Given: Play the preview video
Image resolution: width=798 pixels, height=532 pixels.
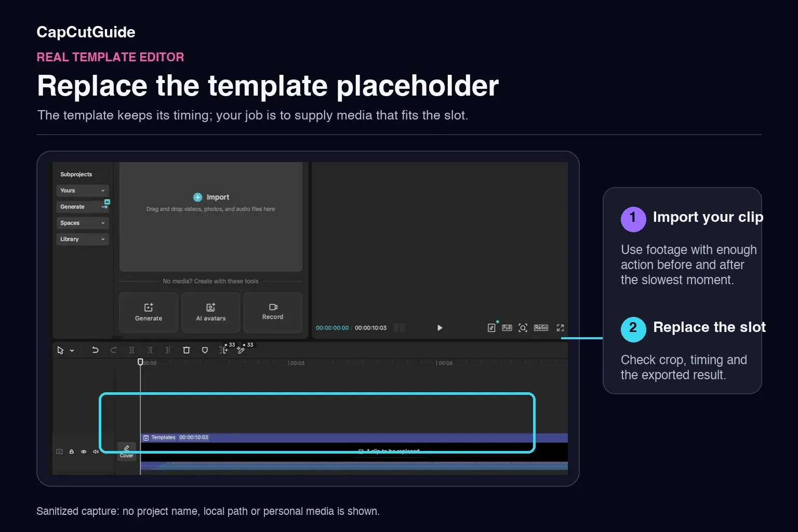Looking at the screenshot, I should pos(440,328).
